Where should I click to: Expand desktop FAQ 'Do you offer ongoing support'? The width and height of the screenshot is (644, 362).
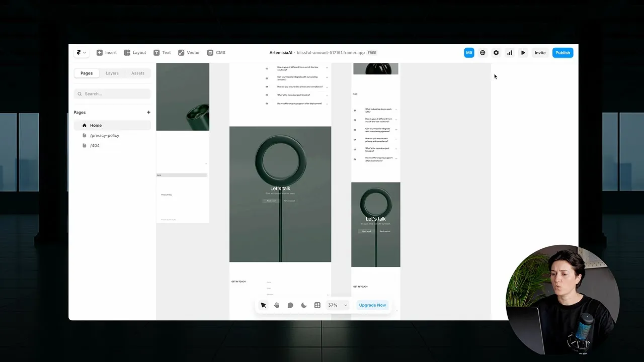(297, 104)
